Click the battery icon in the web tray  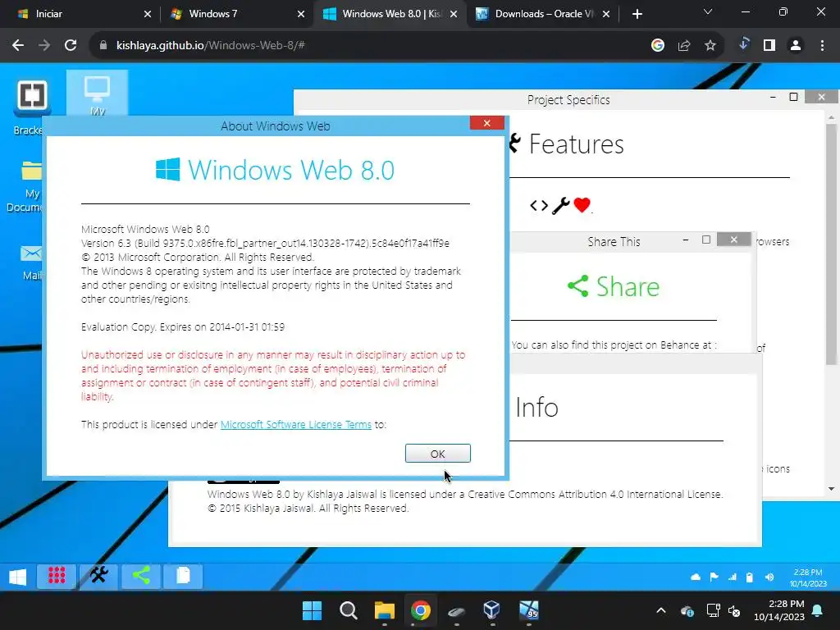click(x=750, y=577)
